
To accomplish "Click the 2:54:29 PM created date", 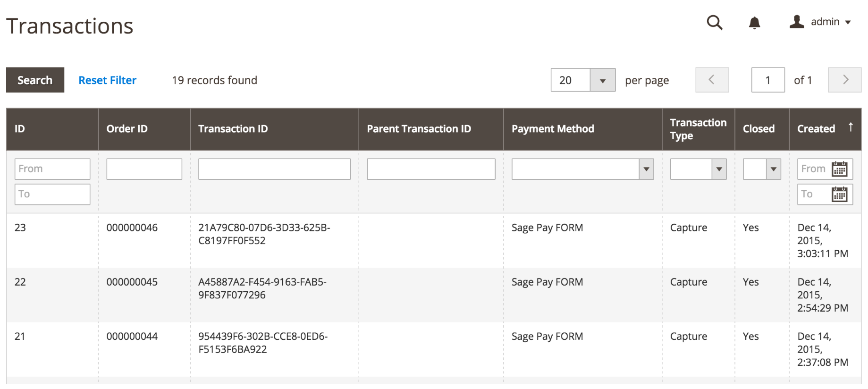I will click(x=823, y=295).
